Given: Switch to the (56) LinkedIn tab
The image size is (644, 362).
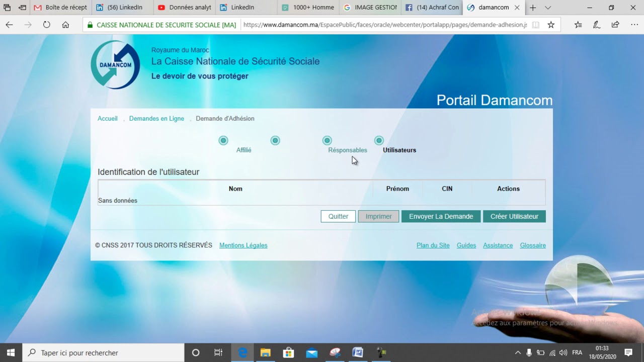Looking at the screenshot, I should (122, 8).
